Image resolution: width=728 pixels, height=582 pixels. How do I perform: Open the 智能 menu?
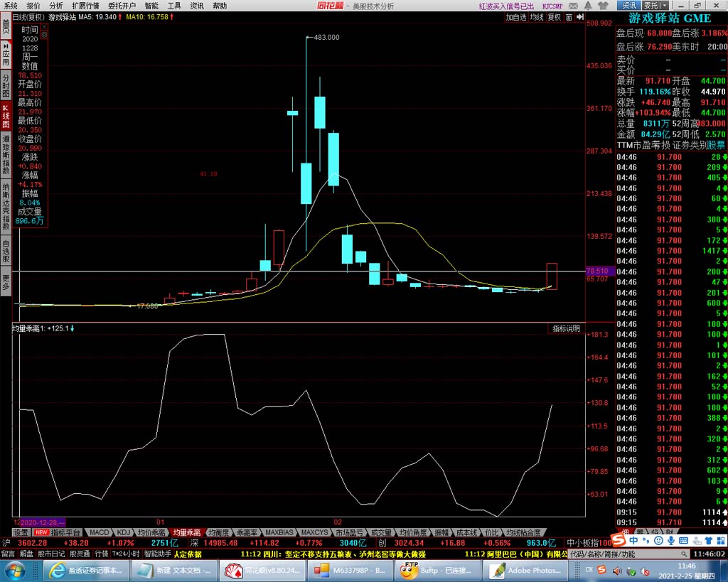(x=151, y=6)
